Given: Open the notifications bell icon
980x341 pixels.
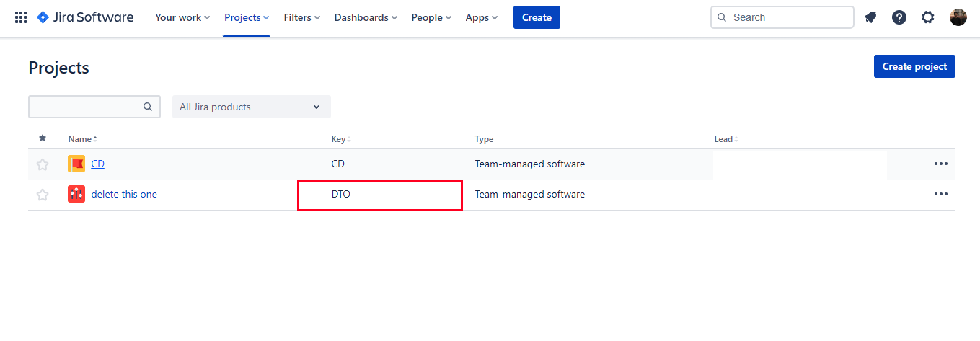Looking at the screenshot, I should pos(870,17).
